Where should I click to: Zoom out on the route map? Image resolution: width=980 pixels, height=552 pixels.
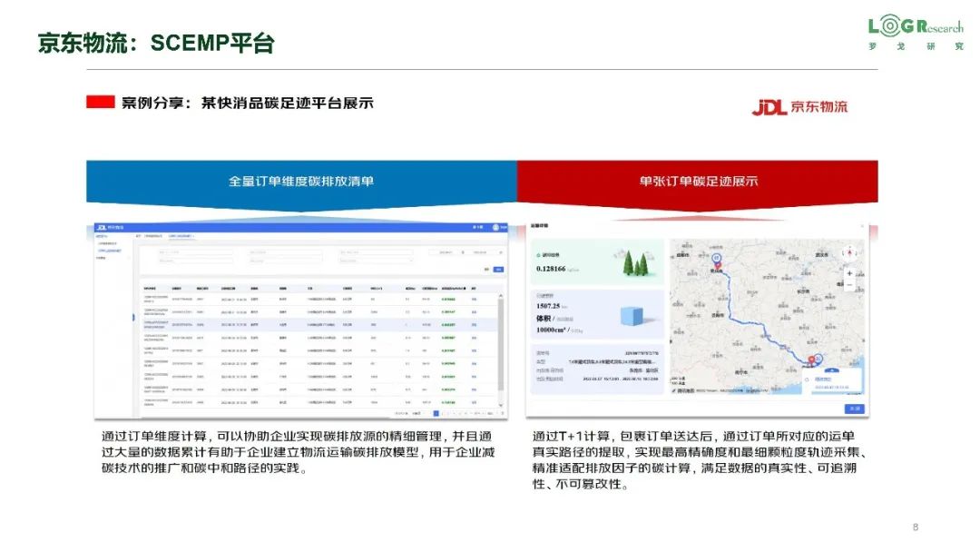[849, 285]
